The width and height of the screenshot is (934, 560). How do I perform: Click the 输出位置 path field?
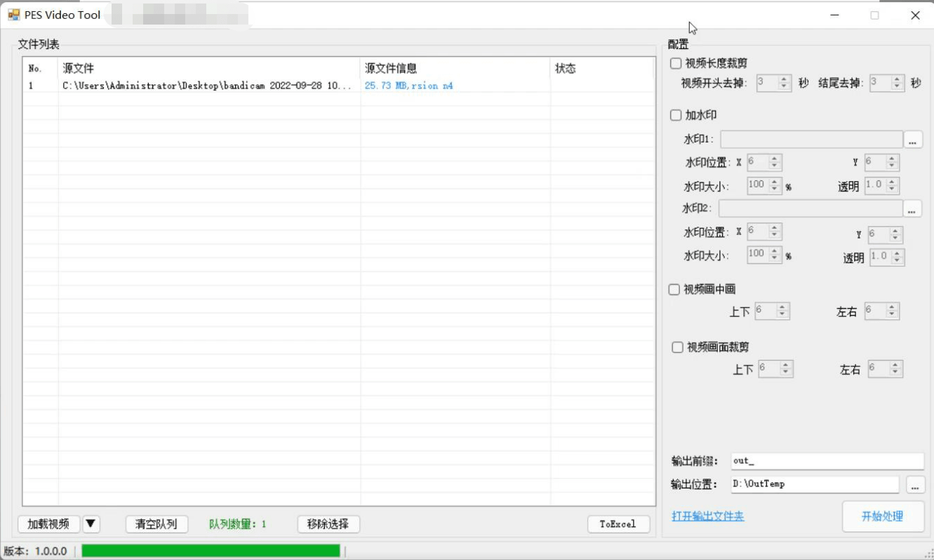(x=814, y=484)
